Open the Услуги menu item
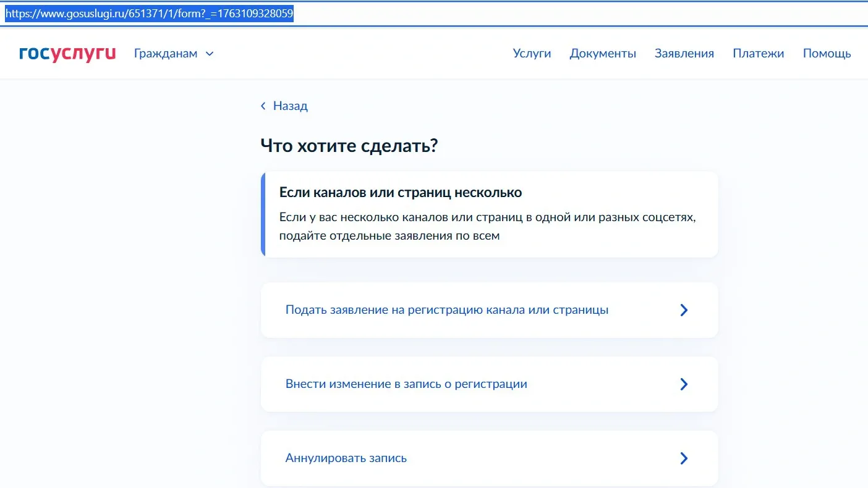The width and height of the screenshot is (868, 488). [x=532, y=54]
